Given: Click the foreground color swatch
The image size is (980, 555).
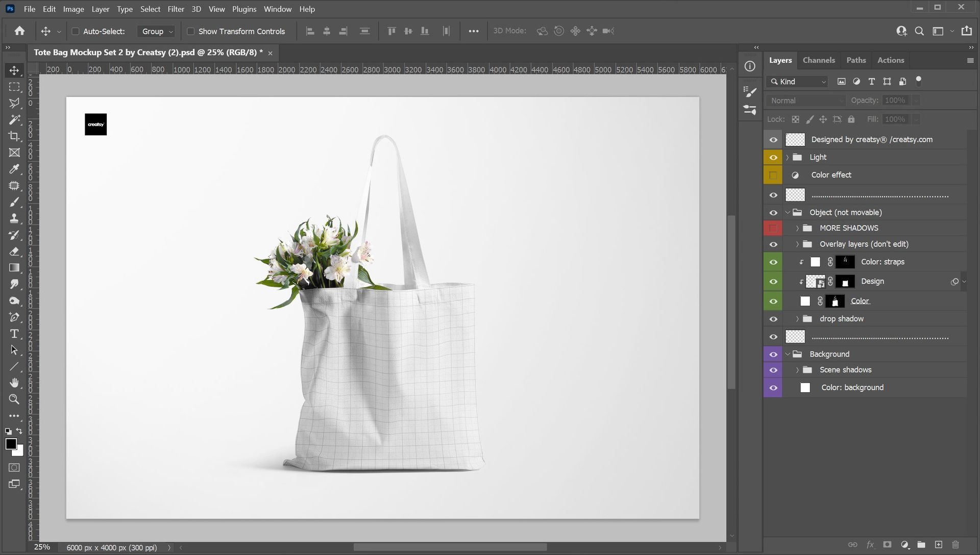Looking at the screenshot, I should pos(11,444).
